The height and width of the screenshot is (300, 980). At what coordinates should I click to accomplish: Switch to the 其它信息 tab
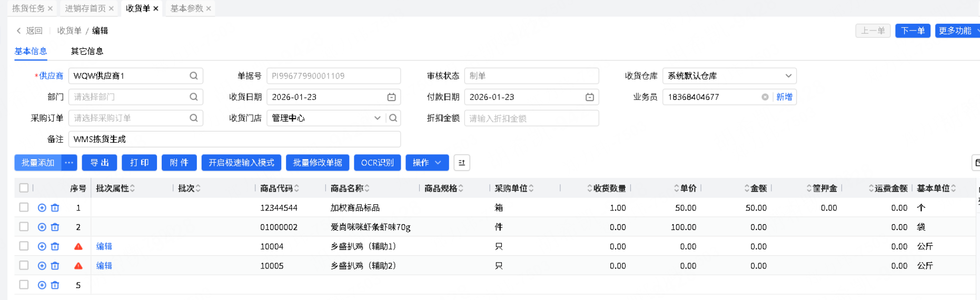[87, 51]
